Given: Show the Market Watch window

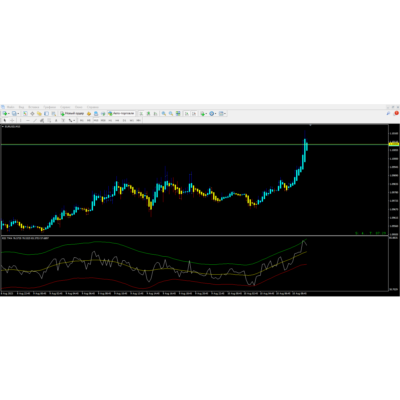Looking at the screenshot, I should 25,113.
